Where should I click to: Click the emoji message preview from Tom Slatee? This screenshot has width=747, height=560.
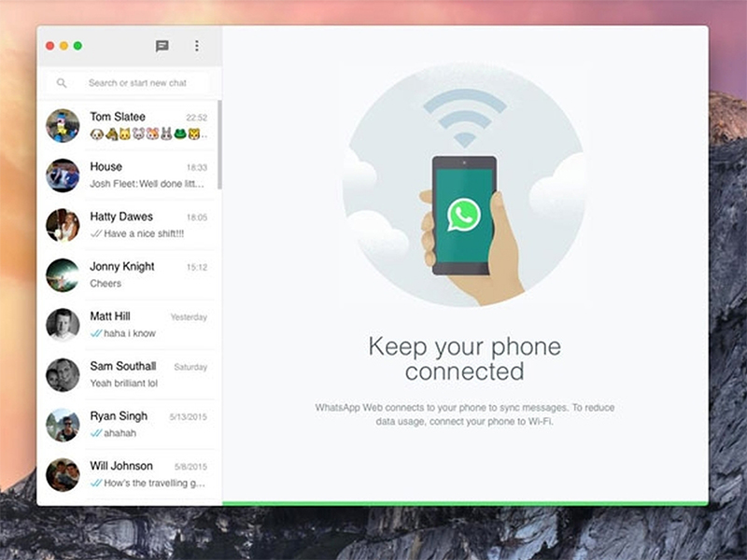148,134
